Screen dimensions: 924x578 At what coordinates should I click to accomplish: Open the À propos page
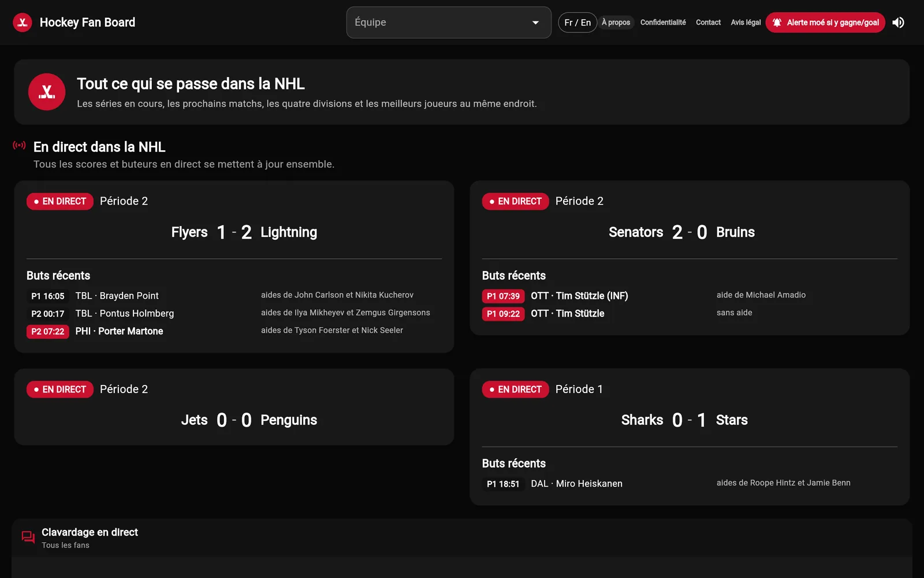click(616, 23)
